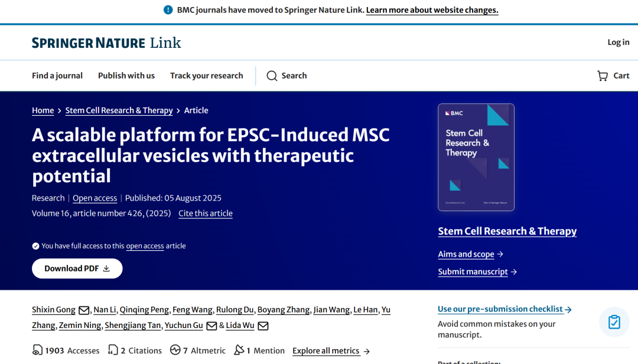Image resolution: width=638 pixels, height=364 pixels.
Task: Click the journal cover thumbnail
Action: [x=476, y=158]
